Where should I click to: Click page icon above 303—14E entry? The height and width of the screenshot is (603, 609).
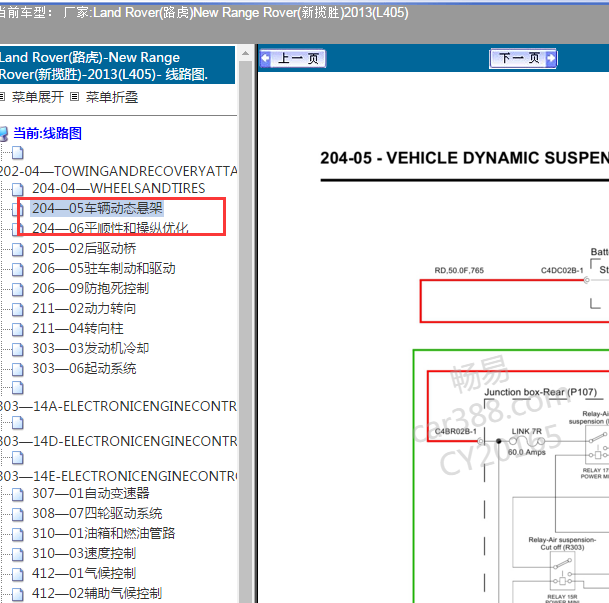17,457
